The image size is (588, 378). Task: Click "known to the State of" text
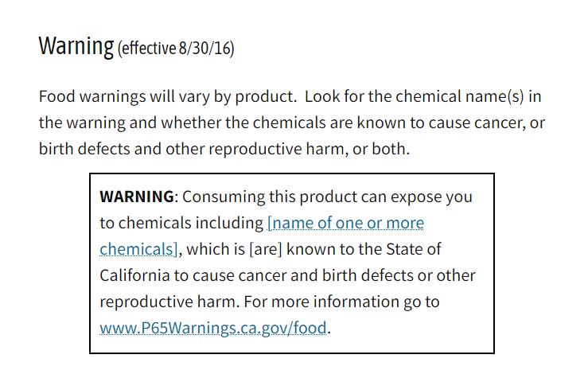pos(364,249)
